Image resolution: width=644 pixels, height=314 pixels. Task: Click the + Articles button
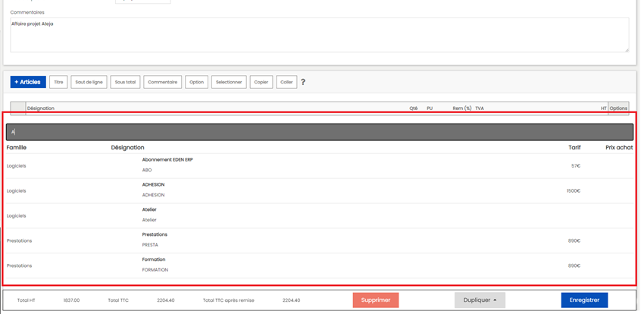[x=28, y=82]
